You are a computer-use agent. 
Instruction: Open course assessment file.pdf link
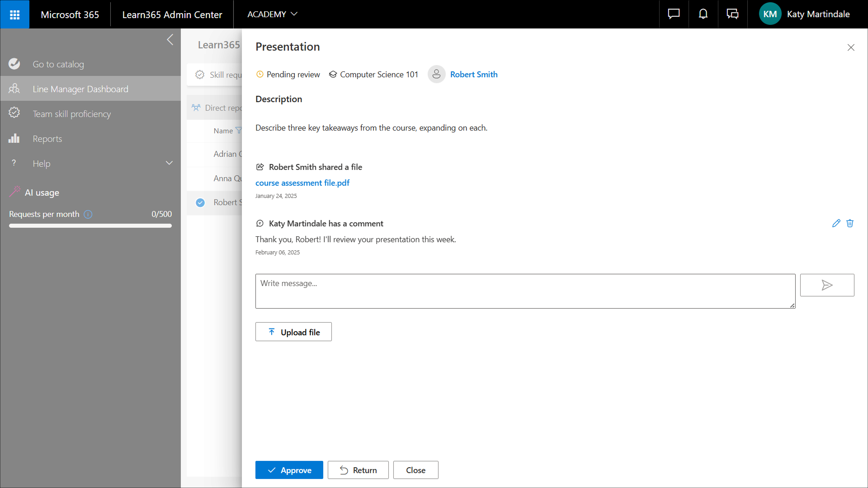click(x=302, y=183)
